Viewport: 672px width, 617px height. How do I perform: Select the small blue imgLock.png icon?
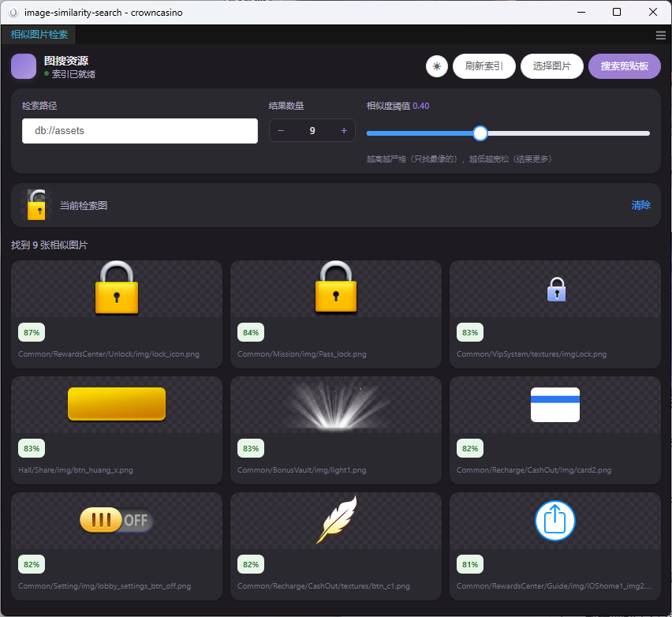click(556, 290)
